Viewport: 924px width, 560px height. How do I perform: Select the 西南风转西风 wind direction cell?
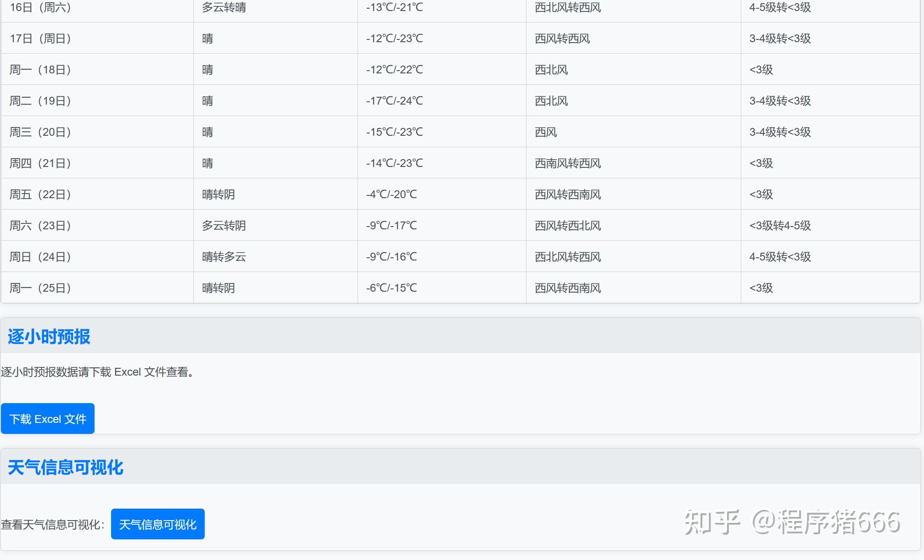pyautogui.click(x=568, y=163)
